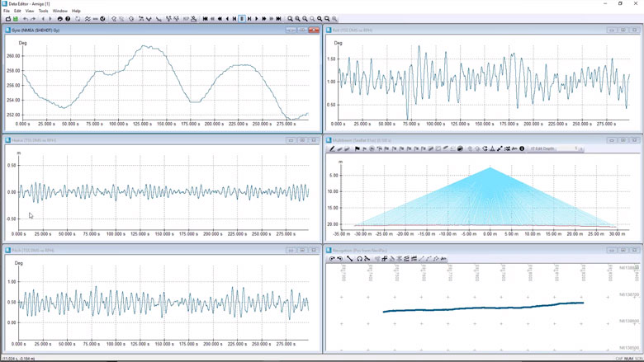The width and height of the screenshot is (644, 362).
Task: Click the first magnifier zoom icon
Action: (x=291, y=19)
